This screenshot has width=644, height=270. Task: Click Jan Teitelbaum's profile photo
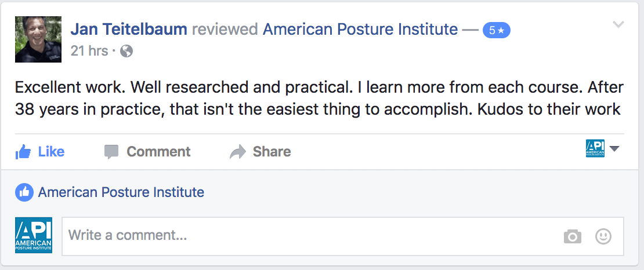[x=38, y=39]
